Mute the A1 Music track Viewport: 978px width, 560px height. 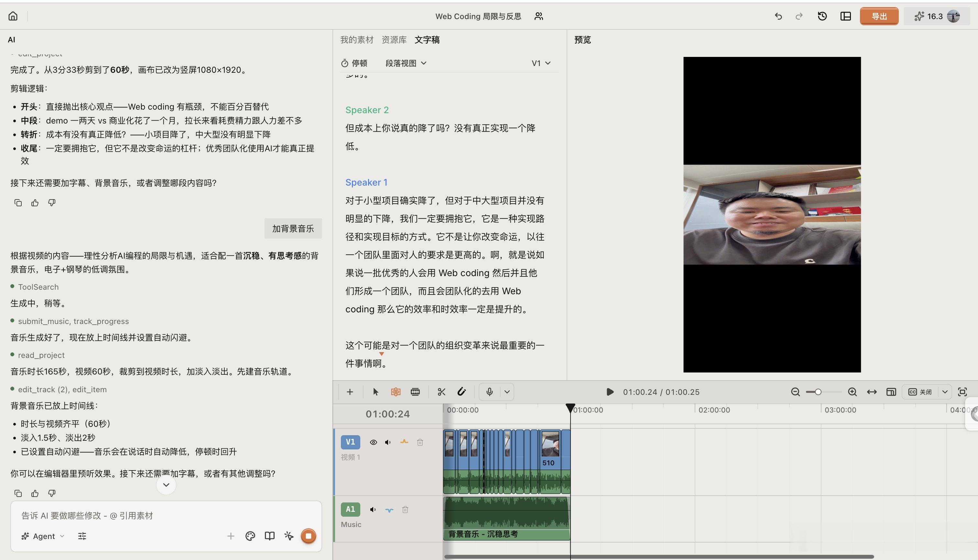[x=373, y=510]
